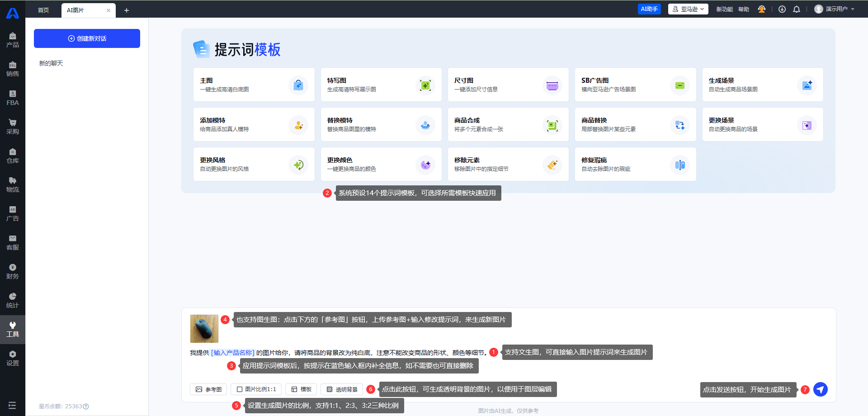The width and height of the screenshot is (868, 416).
Task: Click the AI助手 button
Action: tap(649, 9)
